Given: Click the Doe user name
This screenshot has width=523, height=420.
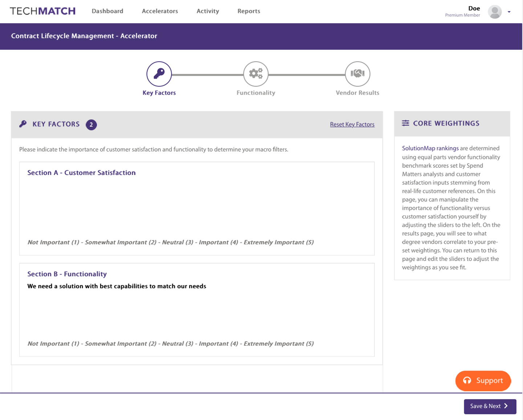Looking at the screenshot, I should (474, 8).
